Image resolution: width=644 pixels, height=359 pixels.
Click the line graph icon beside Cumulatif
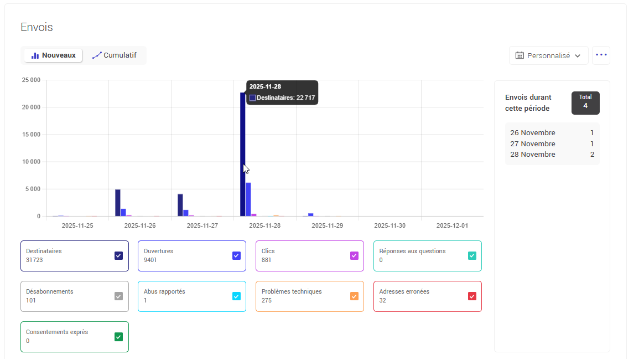(97, 55)
